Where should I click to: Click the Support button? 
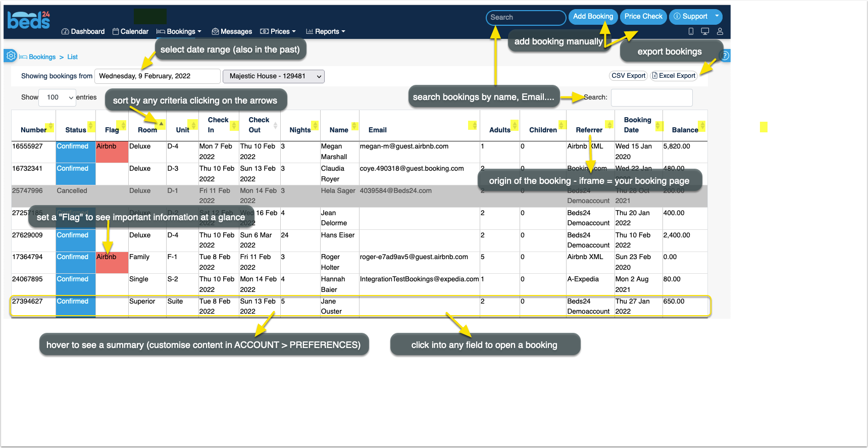(691, 17)
